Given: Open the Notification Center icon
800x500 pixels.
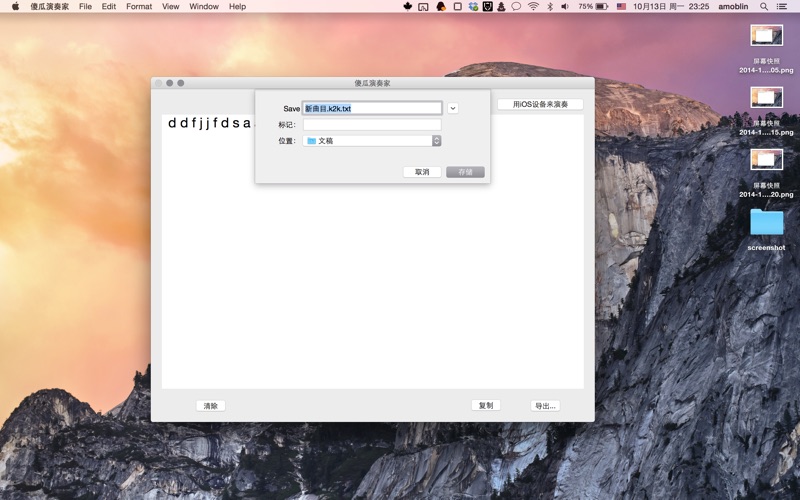Looking at the screenshot, I should tap(785, 6).
